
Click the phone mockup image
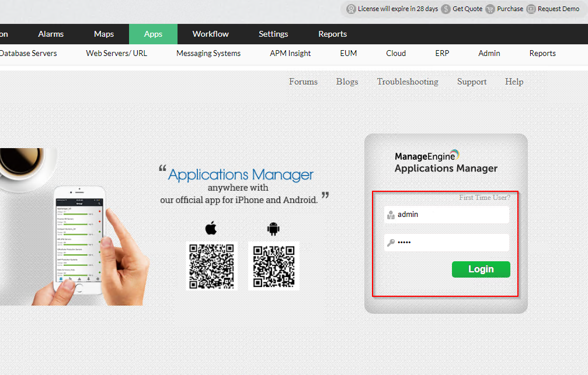click(x=79, y=240)
